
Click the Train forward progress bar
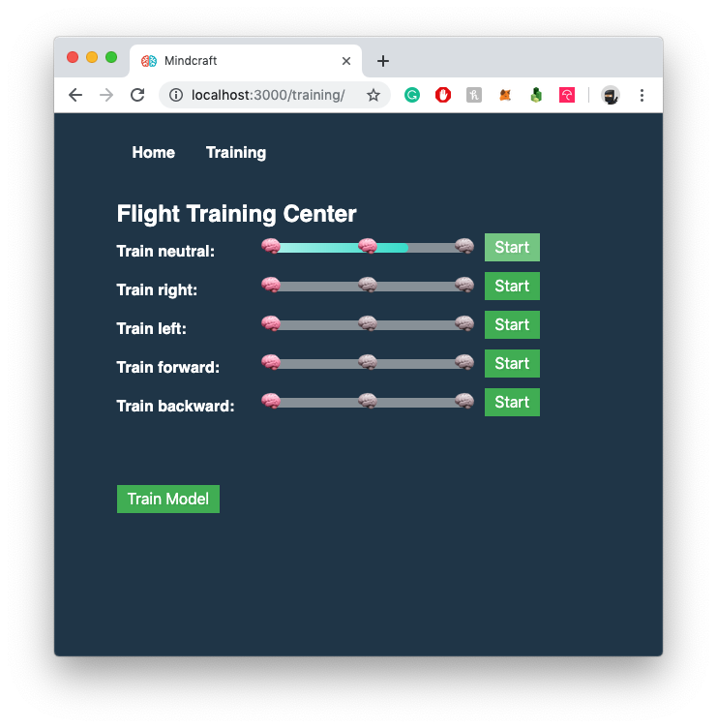coord(368,363)
